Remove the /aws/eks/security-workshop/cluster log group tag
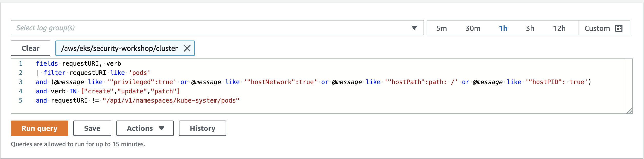The height and width of the screenshot is (159, 644). (x=187, y=48)
